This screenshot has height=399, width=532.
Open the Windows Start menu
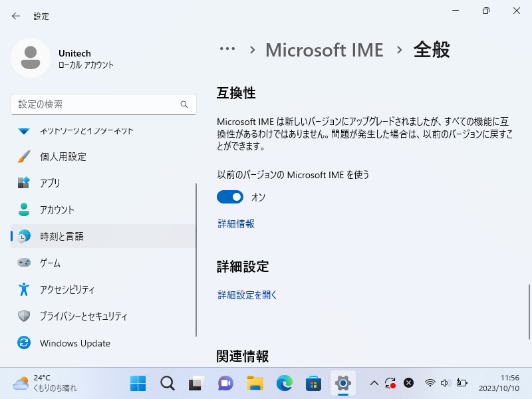[138, 384]
